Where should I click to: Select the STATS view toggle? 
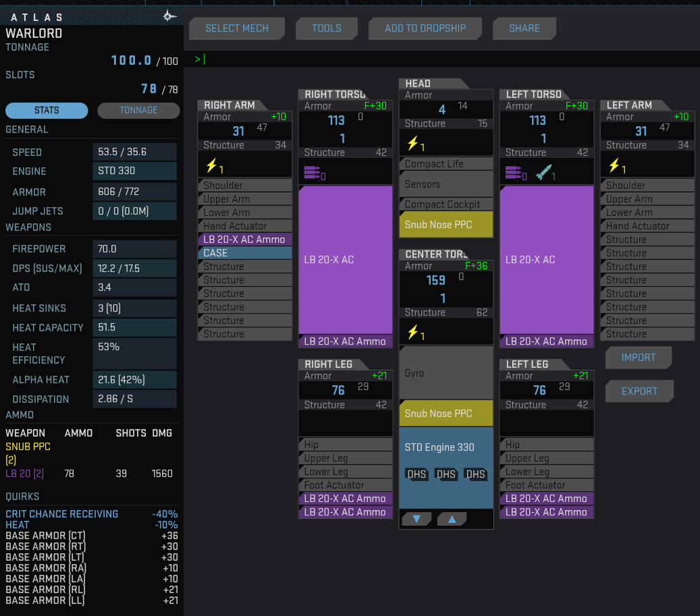pyautogui.click(x=47, y=111)
